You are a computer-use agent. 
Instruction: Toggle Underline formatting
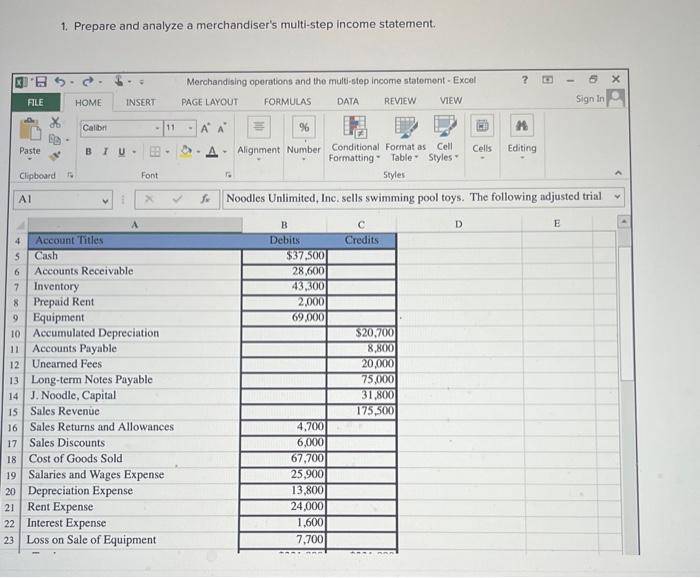click(121, 152)
